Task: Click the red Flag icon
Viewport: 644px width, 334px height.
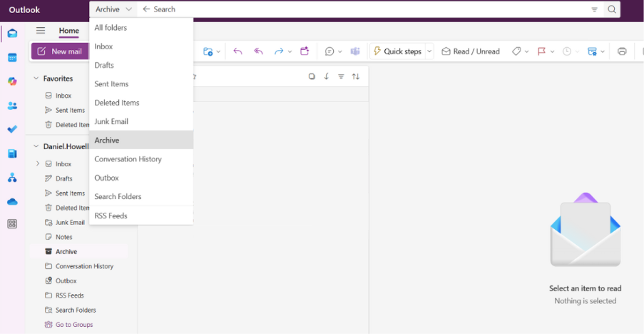Action: coord(541,51)
